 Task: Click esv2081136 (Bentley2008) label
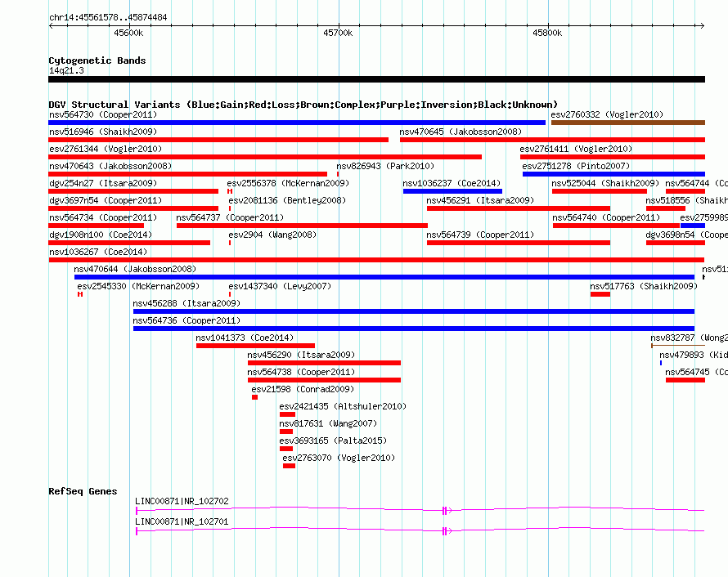tap(287, 200)
